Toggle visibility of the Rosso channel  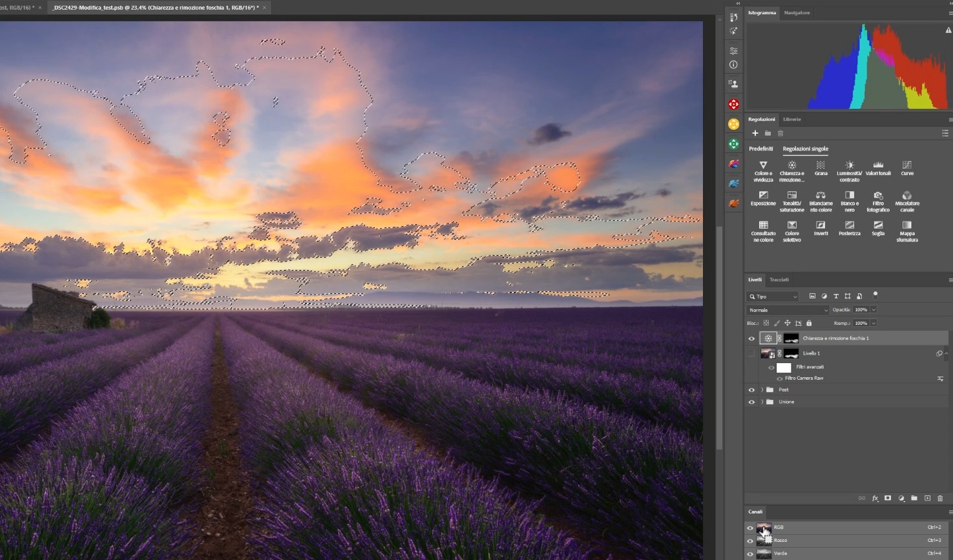point(750,541)
